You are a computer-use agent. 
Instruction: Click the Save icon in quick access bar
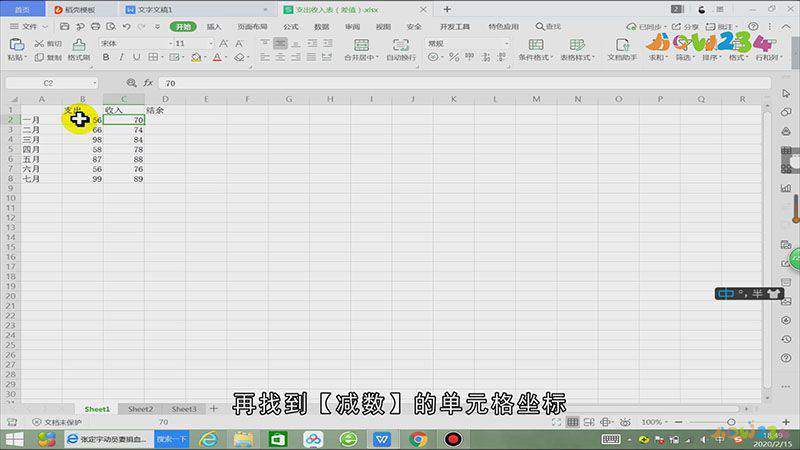click(x=64, y=26)
